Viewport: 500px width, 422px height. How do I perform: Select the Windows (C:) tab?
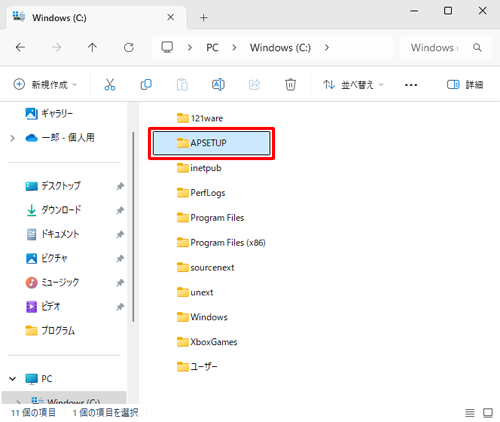(x=95, y=18)
